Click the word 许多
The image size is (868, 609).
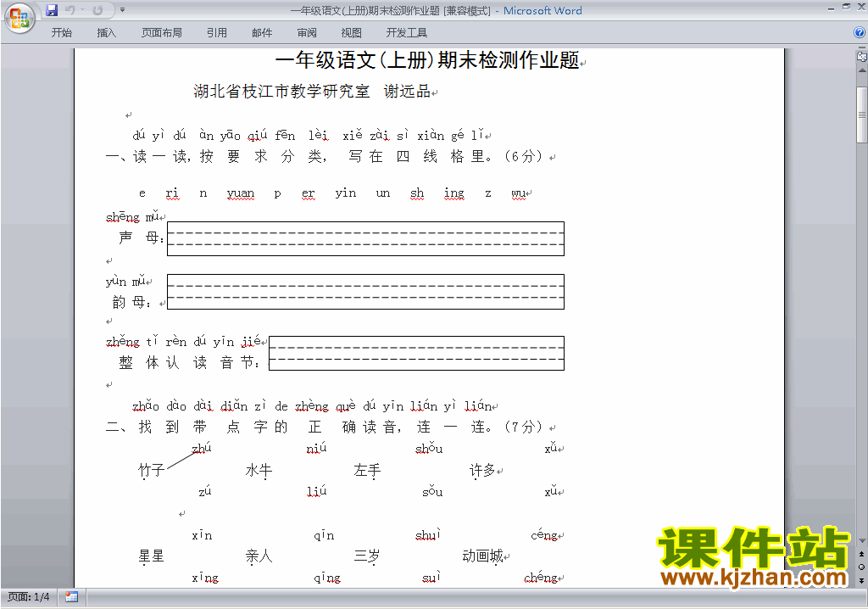pos(482,471)
